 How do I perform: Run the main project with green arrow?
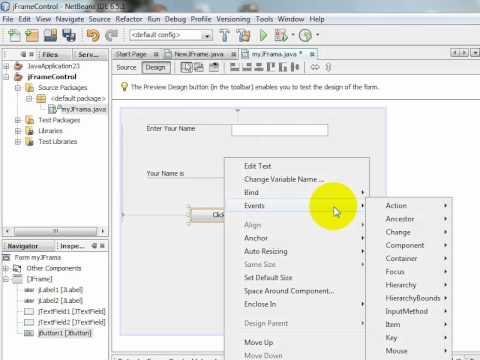click(263, 35)
